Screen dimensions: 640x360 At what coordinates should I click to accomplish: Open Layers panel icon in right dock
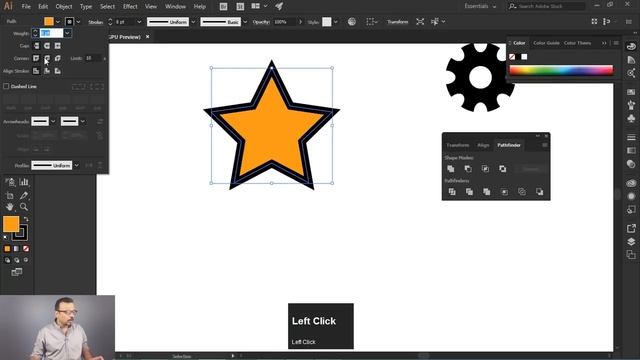point(631,241)
